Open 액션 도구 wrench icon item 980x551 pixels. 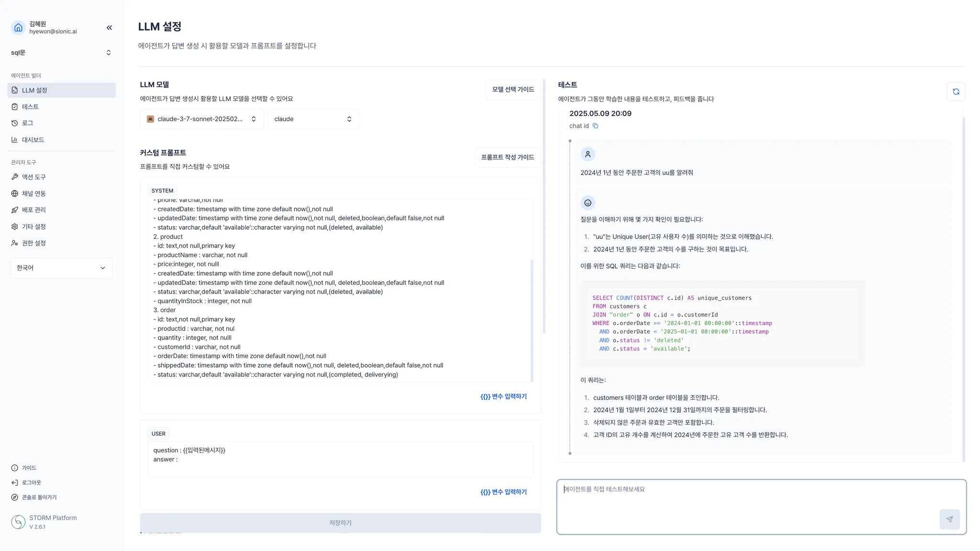[x=33, y=177]
